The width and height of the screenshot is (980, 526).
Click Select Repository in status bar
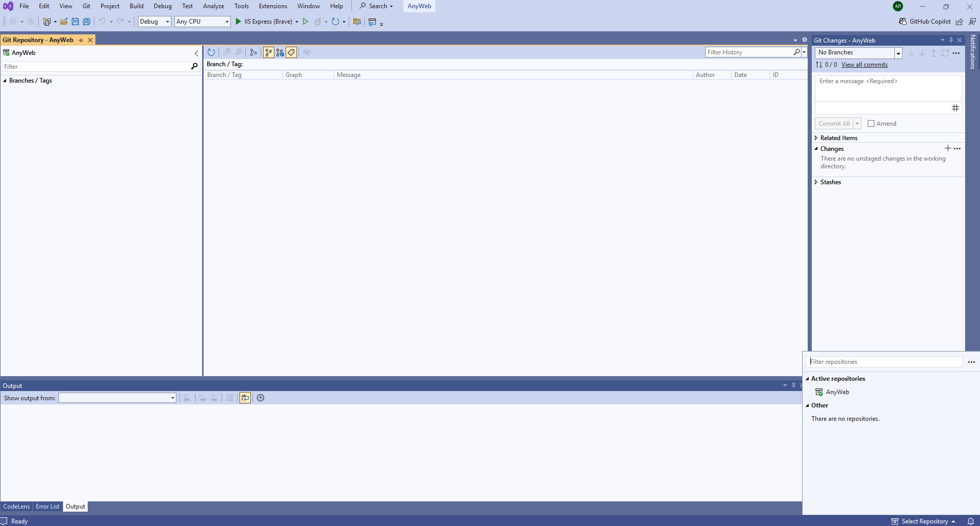coord(923,521)
